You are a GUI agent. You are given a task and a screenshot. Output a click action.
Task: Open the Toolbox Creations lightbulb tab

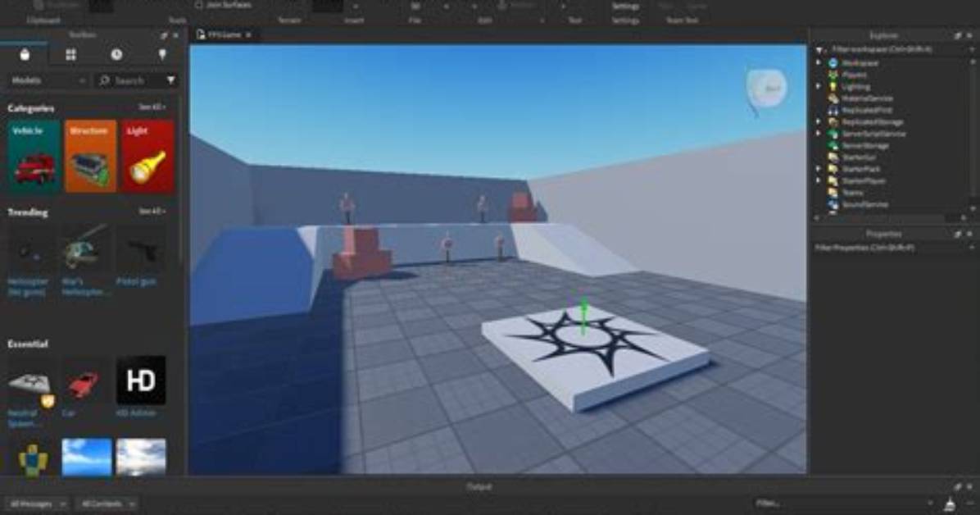tap(162, 55)
